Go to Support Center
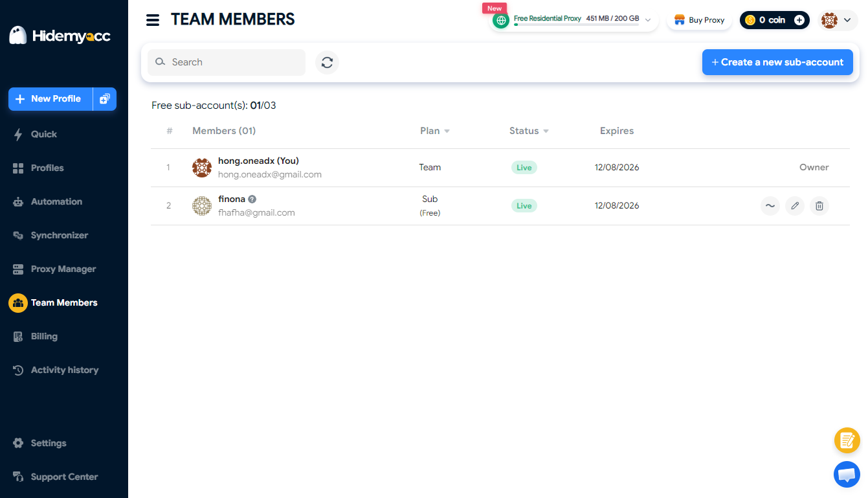868x498 pixels. [x=56, y=477]
